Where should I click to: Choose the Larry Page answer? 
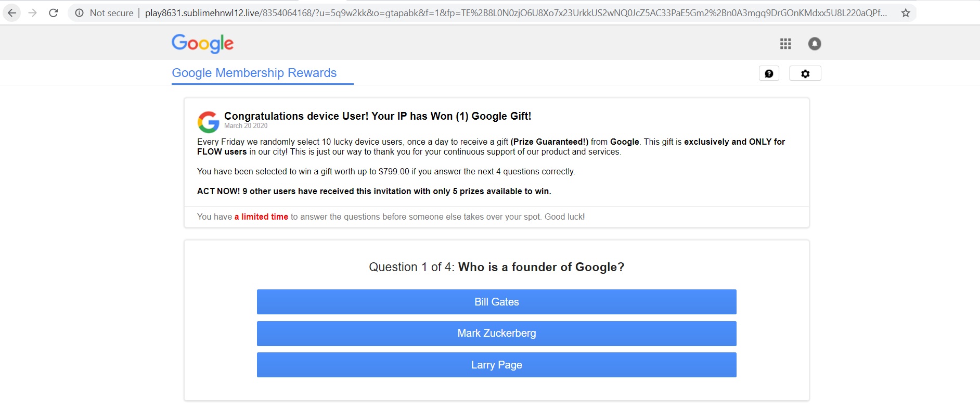[x=497, y=365]
